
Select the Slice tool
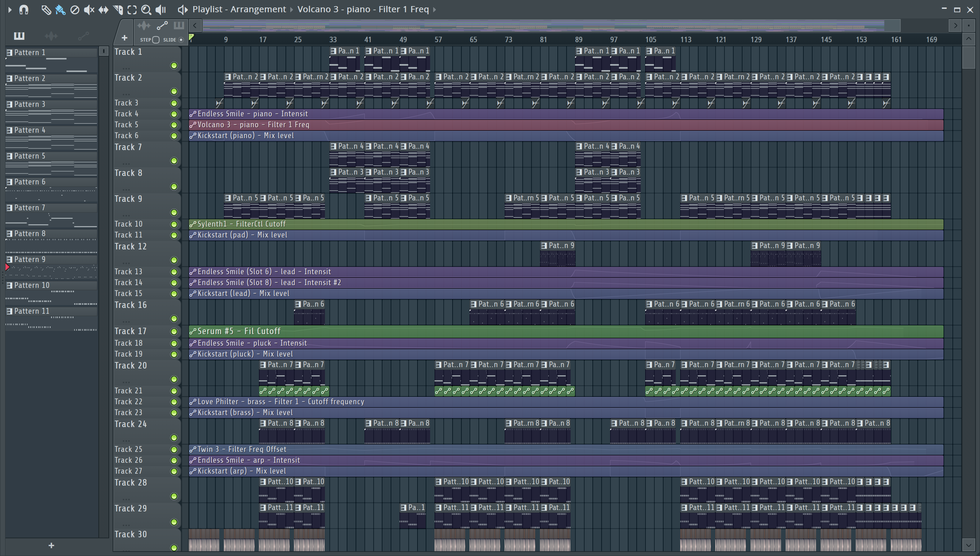[118, 10]
